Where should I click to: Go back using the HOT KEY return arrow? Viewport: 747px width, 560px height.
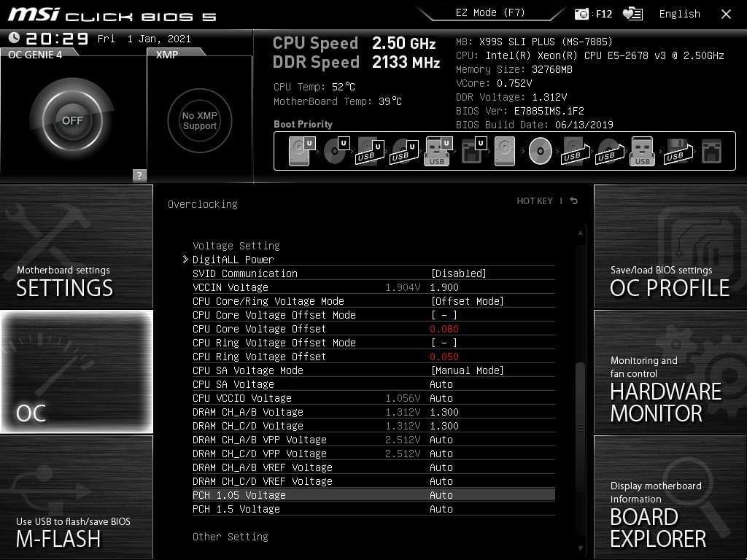click(x=574, y=201)
